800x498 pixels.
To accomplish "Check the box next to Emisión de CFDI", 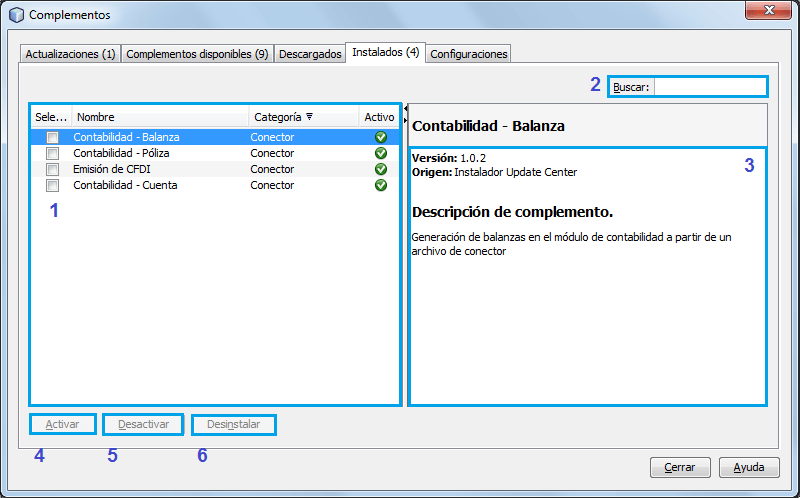I will [x=52, y=169].
